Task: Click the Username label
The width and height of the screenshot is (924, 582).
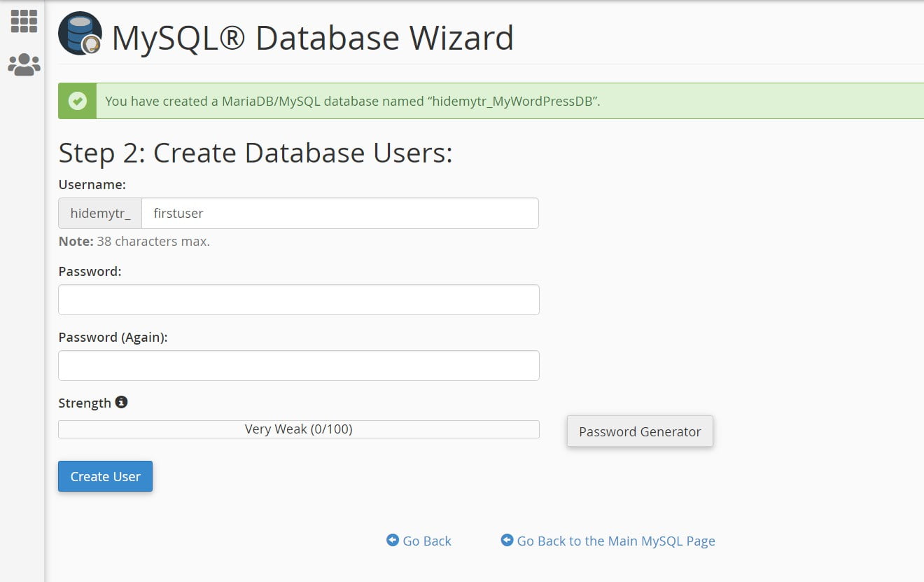Action: pyautogui.click(x=92, y=185)
